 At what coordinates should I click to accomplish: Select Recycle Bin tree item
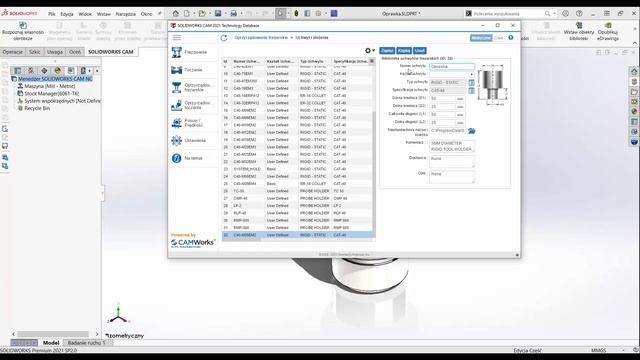37,108
